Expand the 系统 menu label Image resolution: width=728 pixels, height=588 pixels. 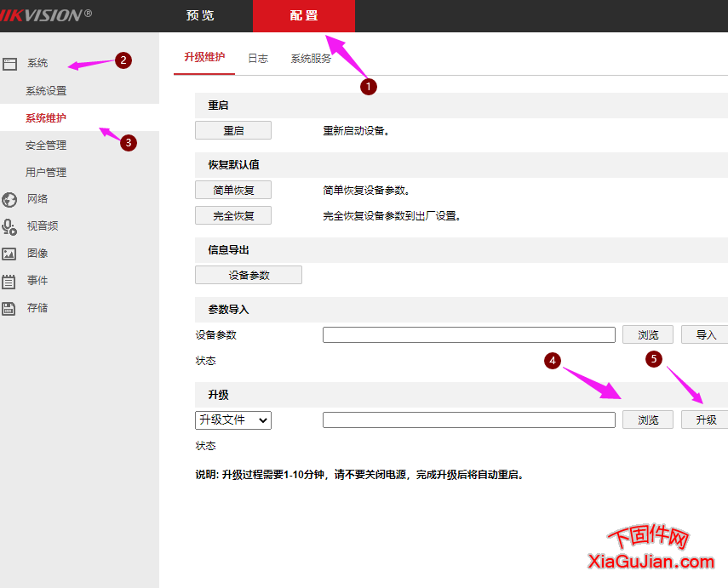click(x=37, y=63)
